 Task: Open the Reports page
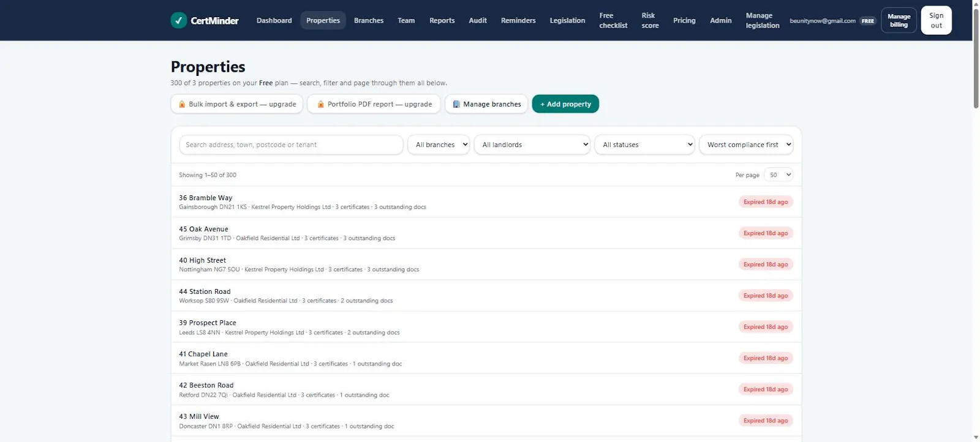pyautogui.click(x=442, y=20)
